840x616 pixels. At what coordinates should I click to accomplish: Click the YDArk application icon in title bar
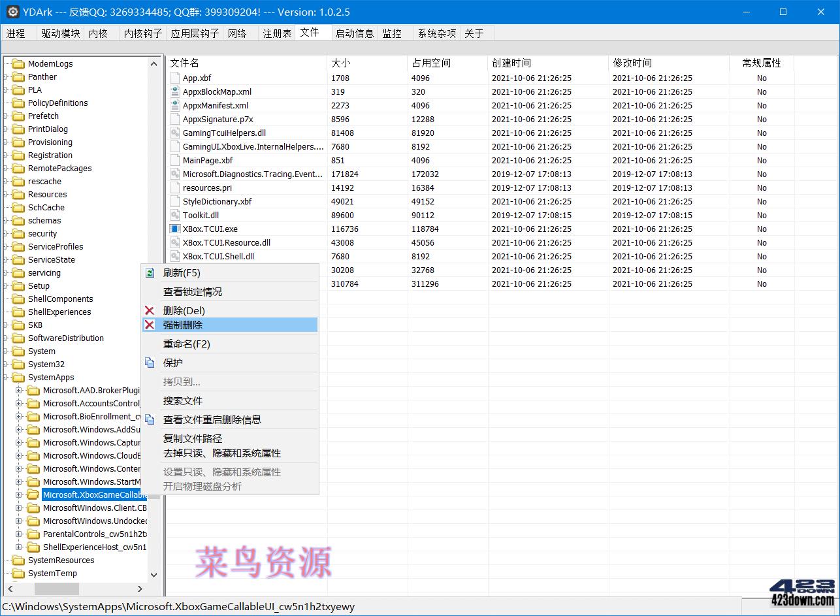tap(13, 12)
